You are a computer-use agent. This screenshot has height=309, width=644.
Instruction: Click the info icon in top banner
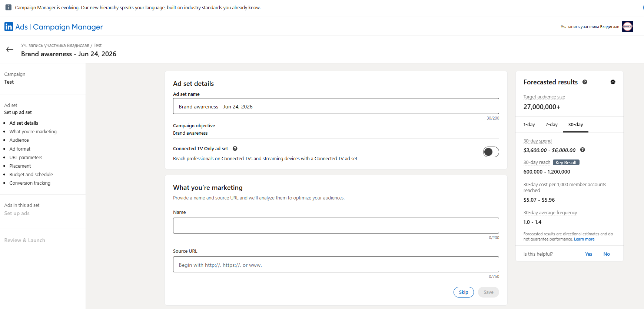9,7
